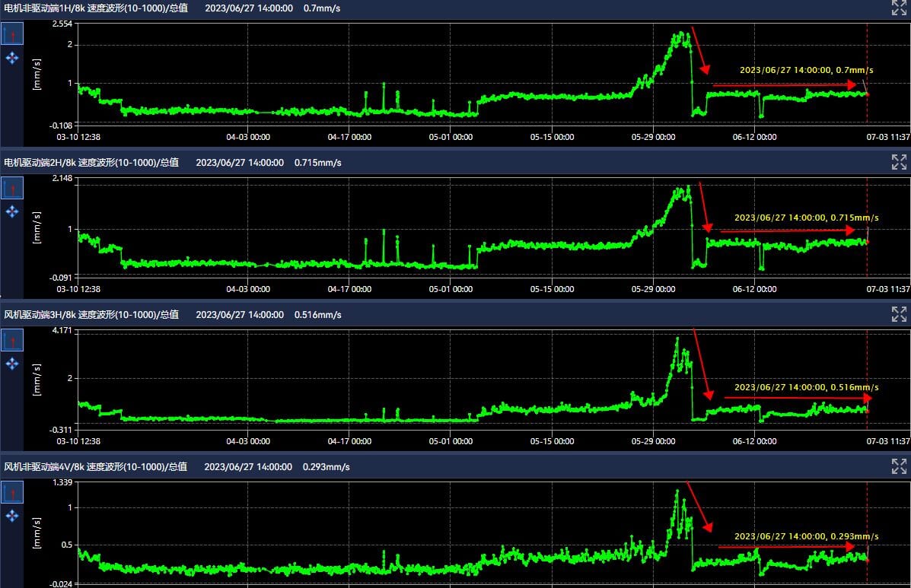Activate the move tool in 风机驱动端3H chart
The height and width of the screenshot is (588, 911).
12,364
